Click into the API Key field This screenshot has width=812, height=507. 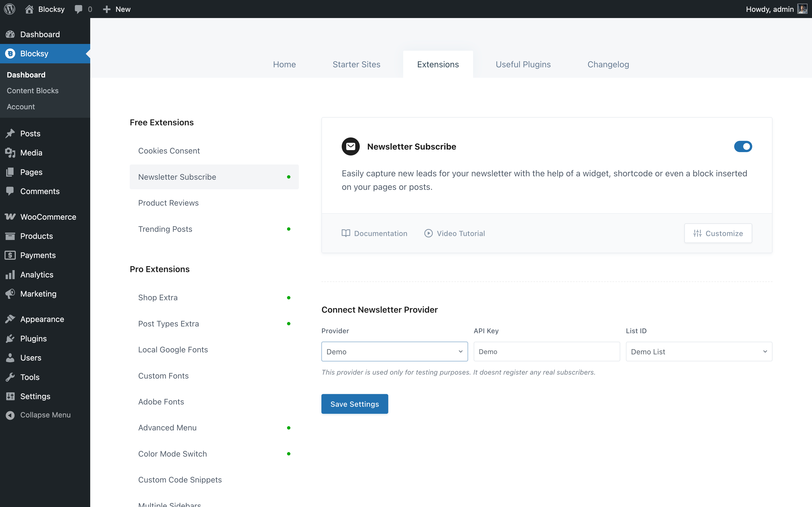546,352
